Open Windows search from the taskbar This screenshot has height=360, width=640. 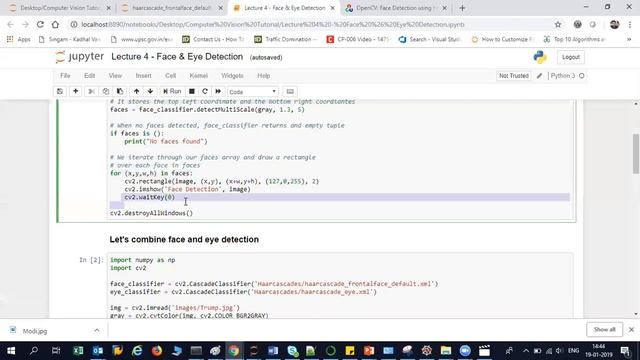(34, 351)
